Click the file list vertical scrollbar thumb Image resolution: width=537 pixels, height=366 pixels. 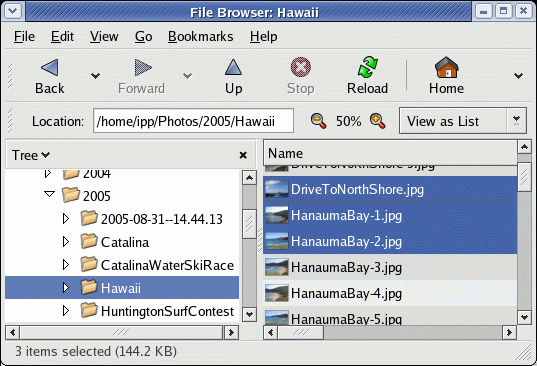(524, 177)
